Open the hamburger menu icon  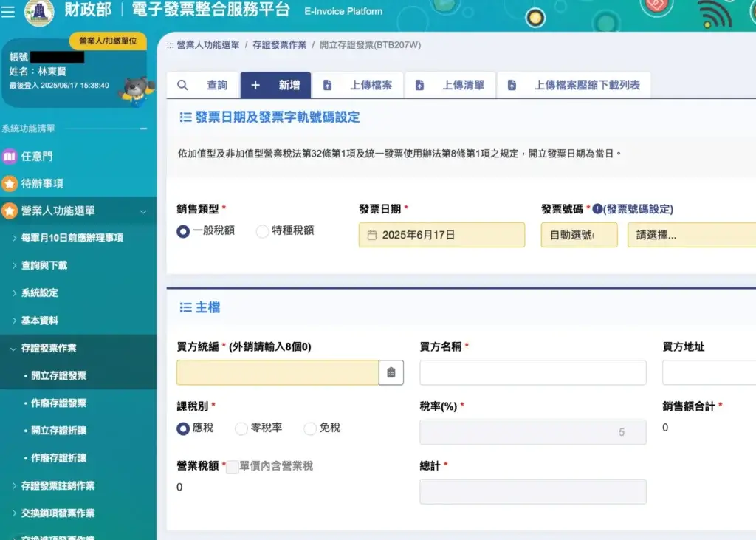tap(8, 12)
